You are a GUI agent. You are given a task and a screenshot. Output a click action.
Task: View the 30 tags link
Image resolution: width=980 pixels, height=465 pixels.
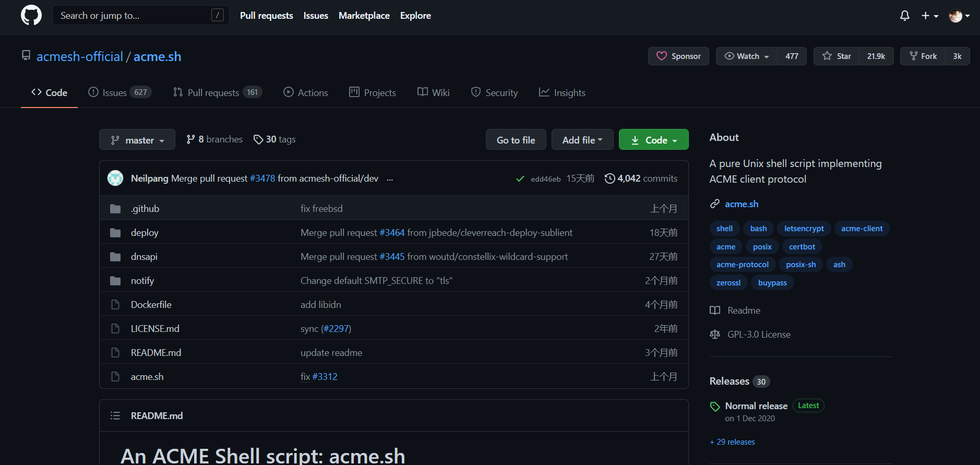pyautogui.click(x=274, y=139)
